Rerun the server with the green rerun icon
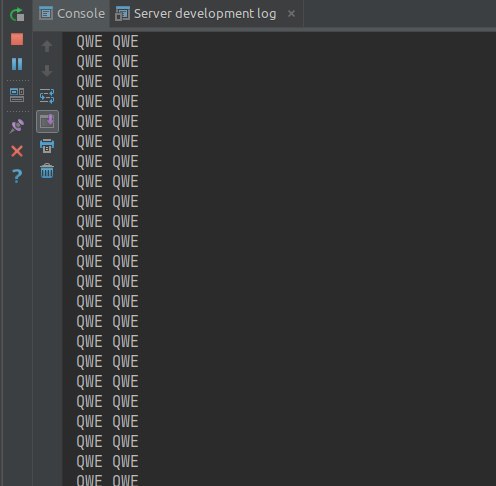496x486 pixels. coord(17,14)
